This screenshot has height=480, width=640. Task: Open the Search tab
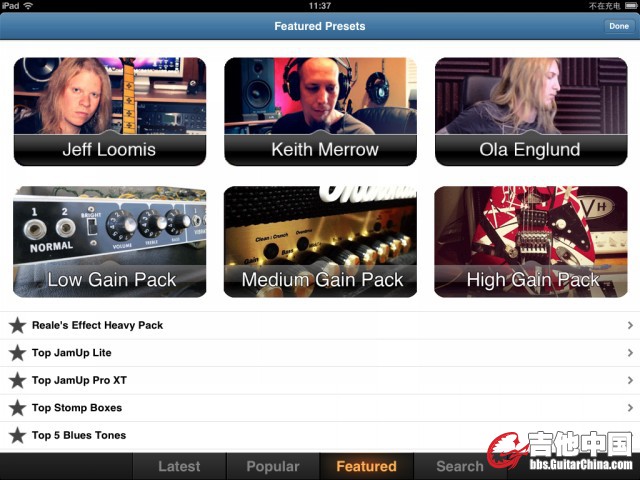click(x=460, y=466)
